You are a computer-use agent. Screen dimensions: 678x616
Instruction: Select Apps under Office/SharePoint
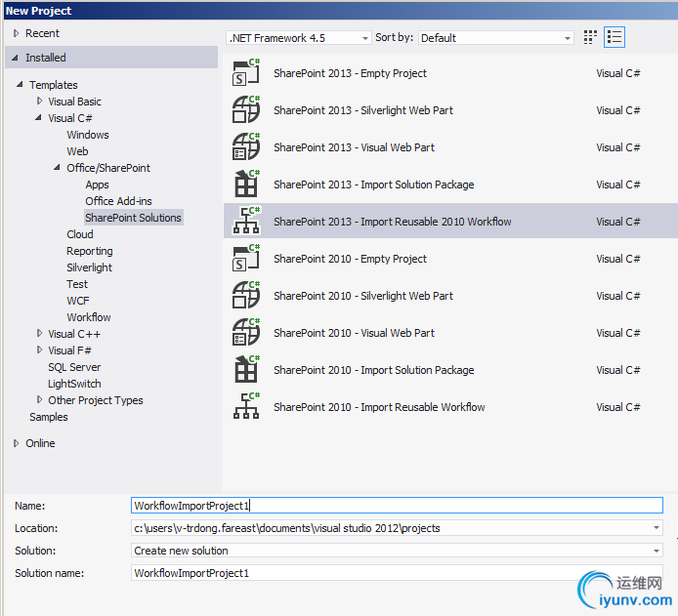(97, 185)
